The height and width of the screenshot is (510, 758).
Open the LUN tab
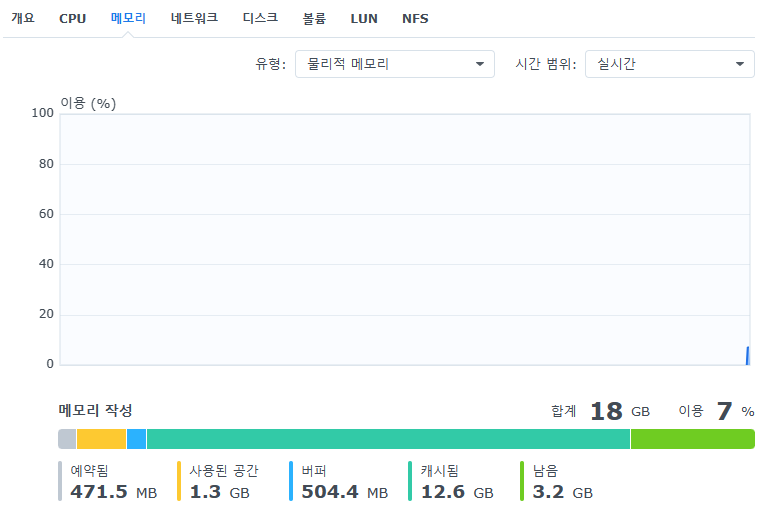point(364,19)
